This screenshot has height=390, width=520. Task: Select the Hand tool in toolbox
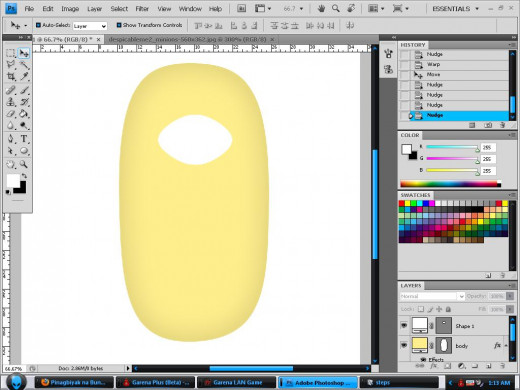tap(11, 164)
